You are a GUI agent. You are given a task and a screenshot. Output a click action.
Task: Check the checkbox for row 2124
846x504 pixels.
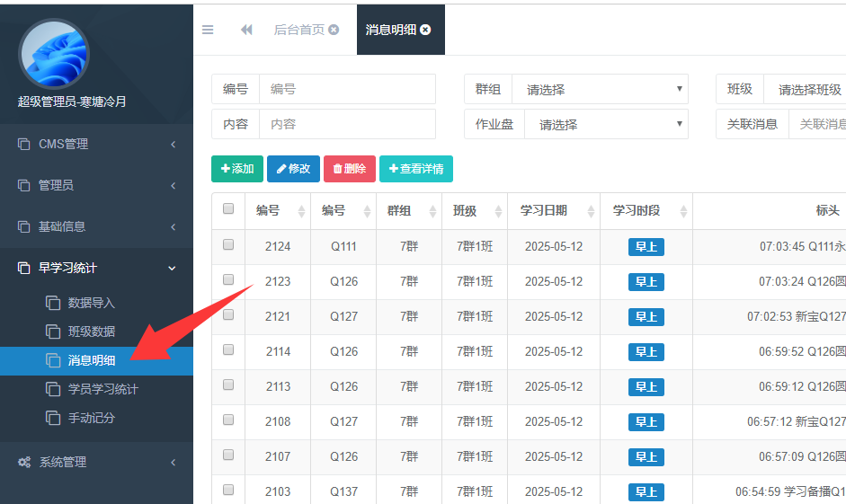pyautogui.click(x=228, y=245)
